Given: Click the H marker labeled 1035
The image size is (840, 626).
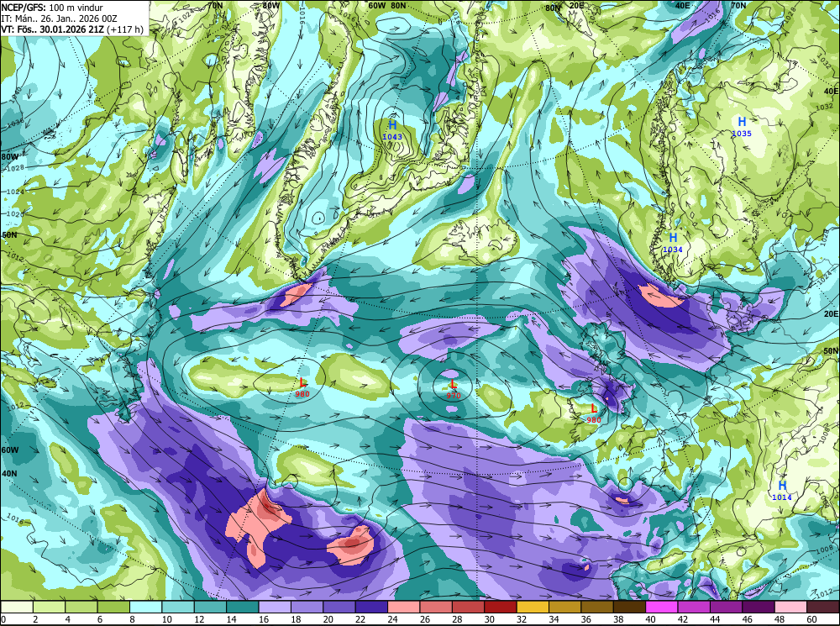Looking at the screenshot, I should pos(742,122).
